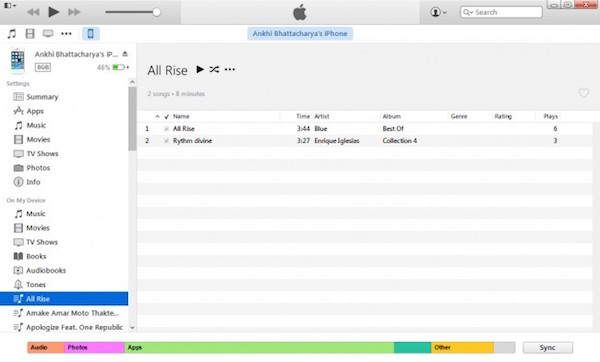600x362 pixels.
Task: Skip to the next track
Action: click(x=74, y=12)
